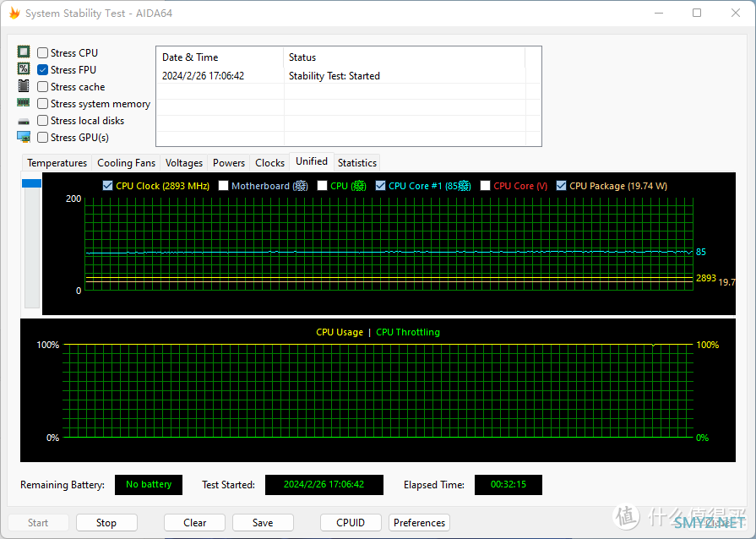The image size is (756, 539).
Task: Click the Date & Time column header
Action: 220,57
